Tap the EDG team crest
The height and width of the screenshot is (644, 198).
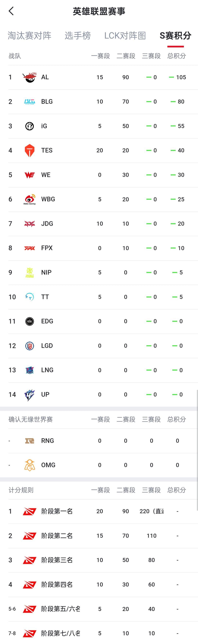pyautogui.click(x=30, y=321)
